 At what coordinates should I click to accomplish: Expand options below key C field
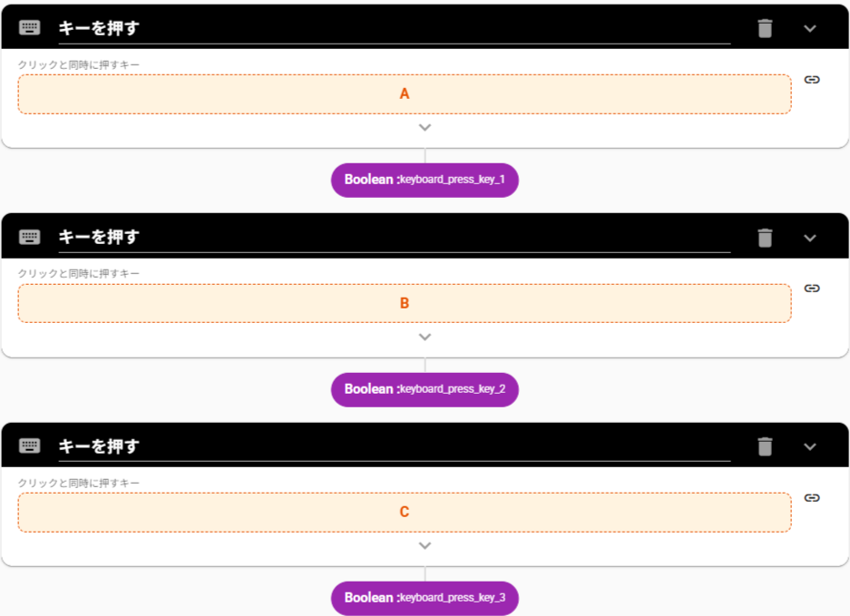coord(425,546)
